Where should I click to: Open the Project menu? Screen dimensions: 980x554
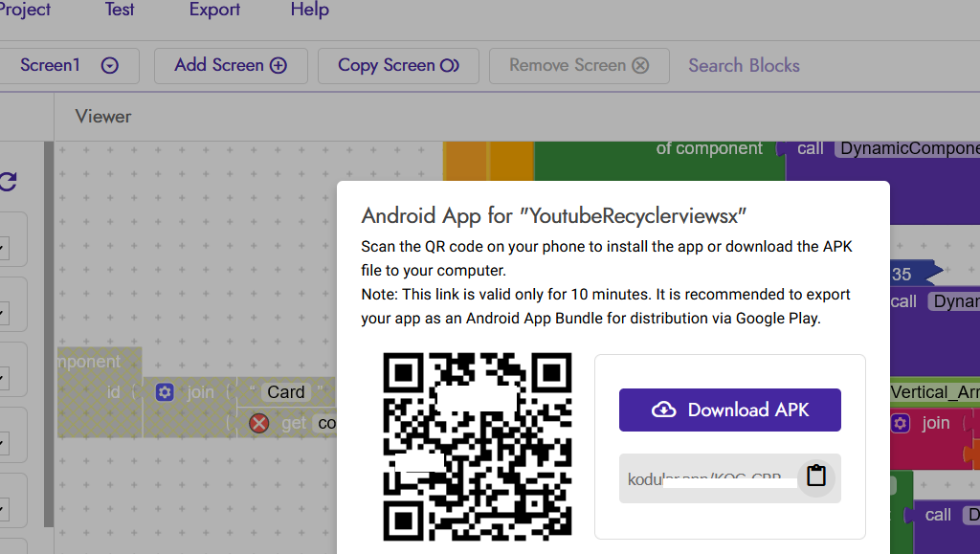pos(24,10)
